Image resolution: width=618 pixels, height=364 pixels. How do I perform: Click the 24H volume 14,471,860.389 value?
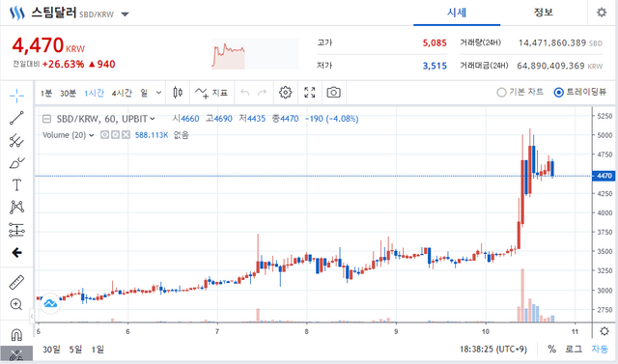point(552,42)
